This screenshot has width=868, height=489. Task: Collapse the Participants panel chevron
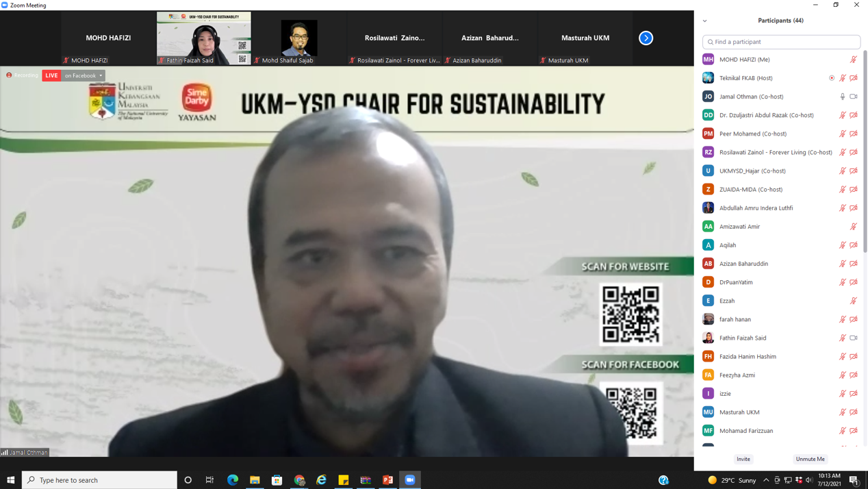pos(705,21)
